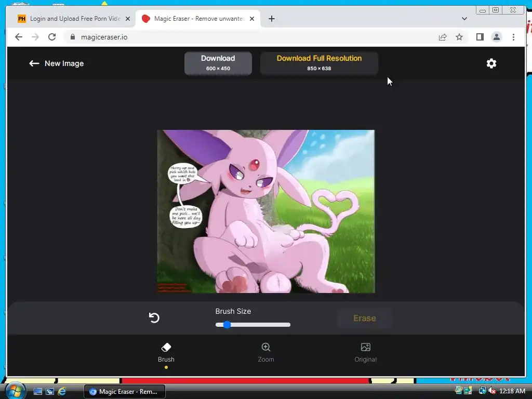
Task: Click the Erase button
Action: click(364, 318)
